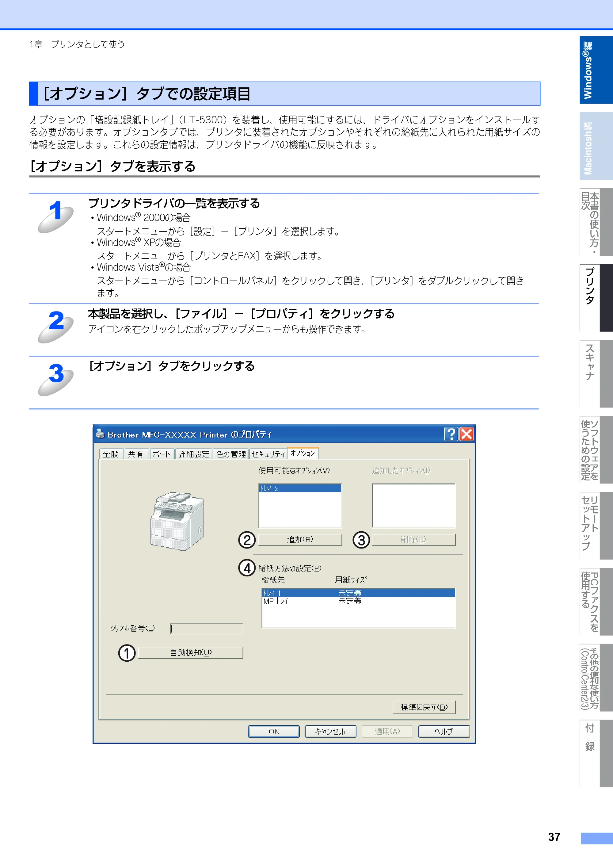Click the 自動検知(U) button
Screen dimensions: 613x868
coord(190,652)
